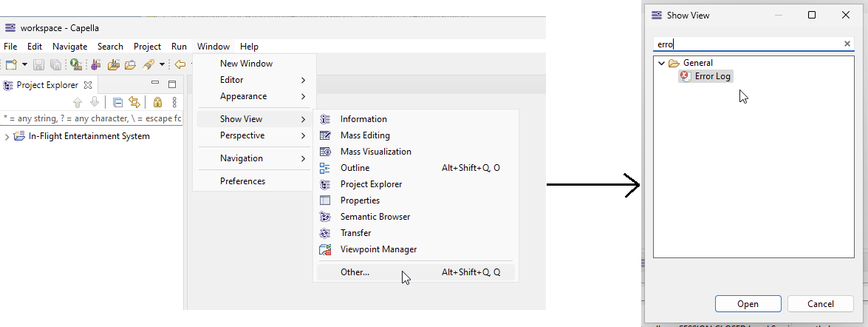868x327 pixels.
Task: Click Collapse All icon in Project Explorer
Action: coord(117,102)
